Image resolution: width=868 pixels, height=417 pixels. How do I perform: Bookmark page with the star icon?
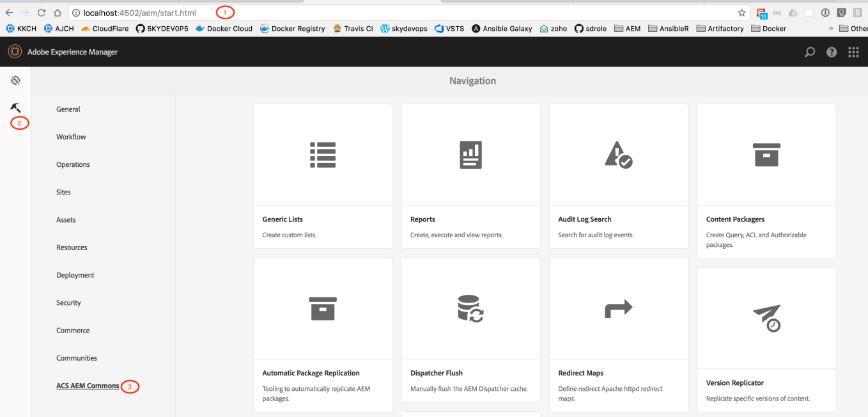(741, 13)
